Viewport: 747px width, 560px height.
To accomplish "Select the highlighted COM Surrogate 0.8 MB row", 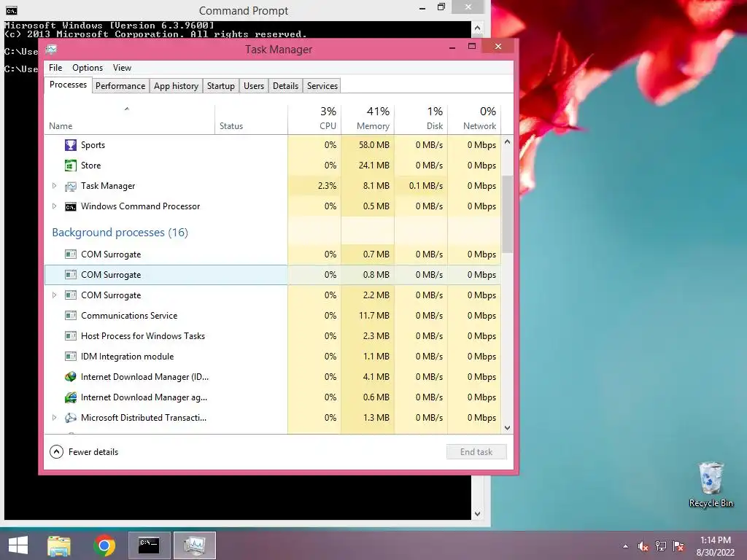I will (x=273, y=275).
